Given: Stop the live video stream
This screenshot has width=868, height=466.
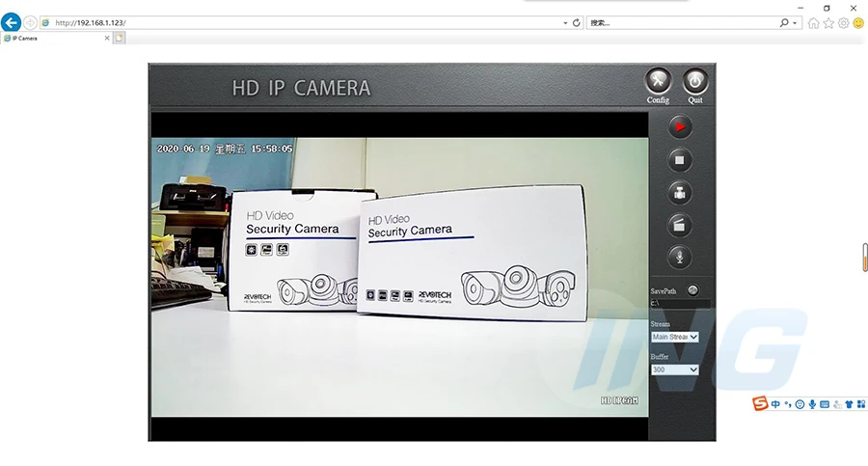Looking at the screenshot, I should pyautogui.click(x=679, y=160).
